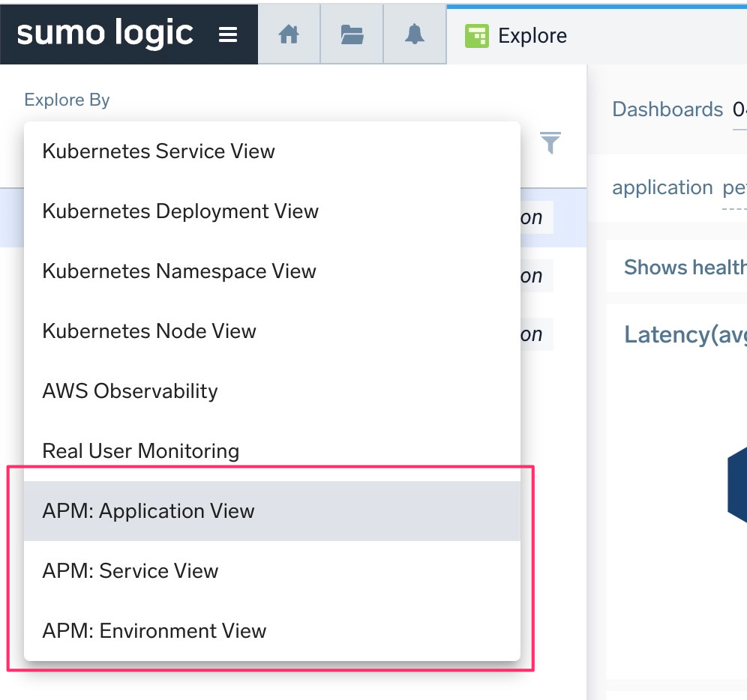
Task: Choose Kubernetes Node View
Action: point(150,331)
